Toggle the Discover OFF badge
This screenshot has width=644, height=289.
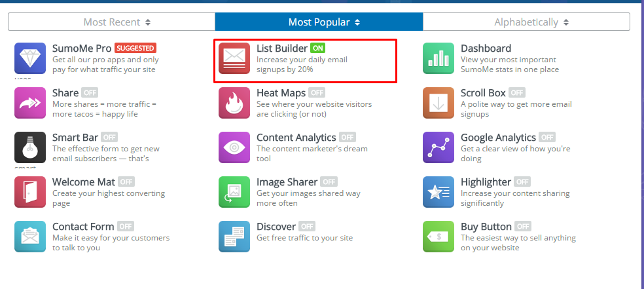(x=307, y=226)
